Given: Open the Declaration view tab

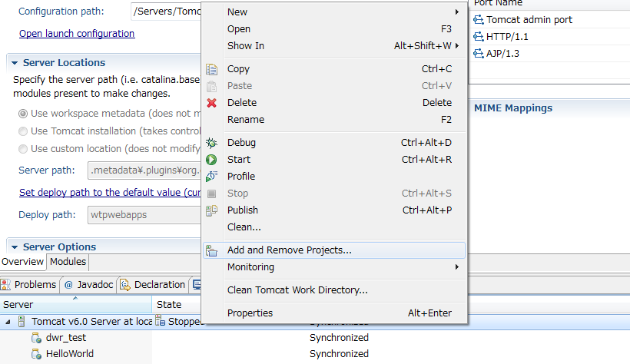Looking at the screenshot, I should click(153, 285).
